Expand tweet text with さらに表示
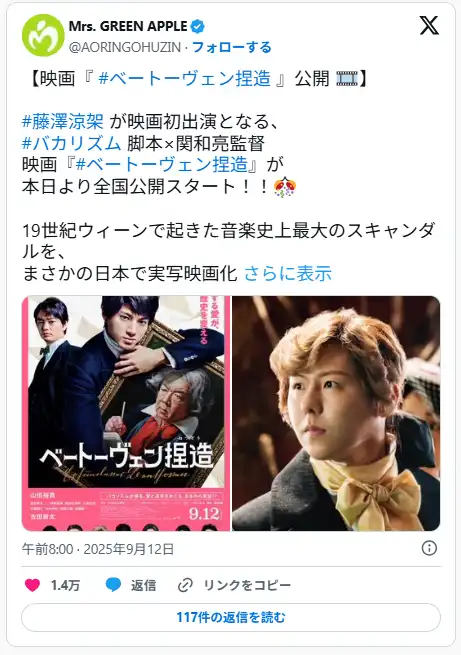Image resolution: width=461 pixels, height=655 pixels. click(x=288, y=274)
